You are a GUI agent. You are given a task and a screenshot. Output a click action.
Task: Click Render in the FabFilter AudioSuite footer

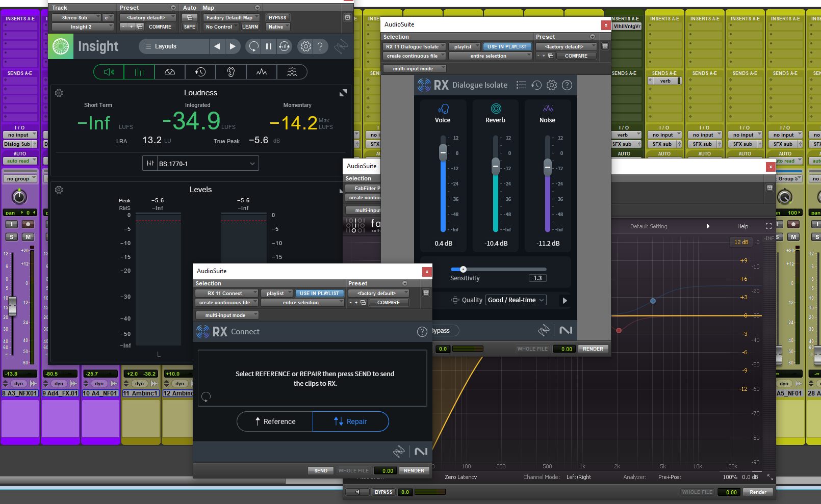point(758,492)
